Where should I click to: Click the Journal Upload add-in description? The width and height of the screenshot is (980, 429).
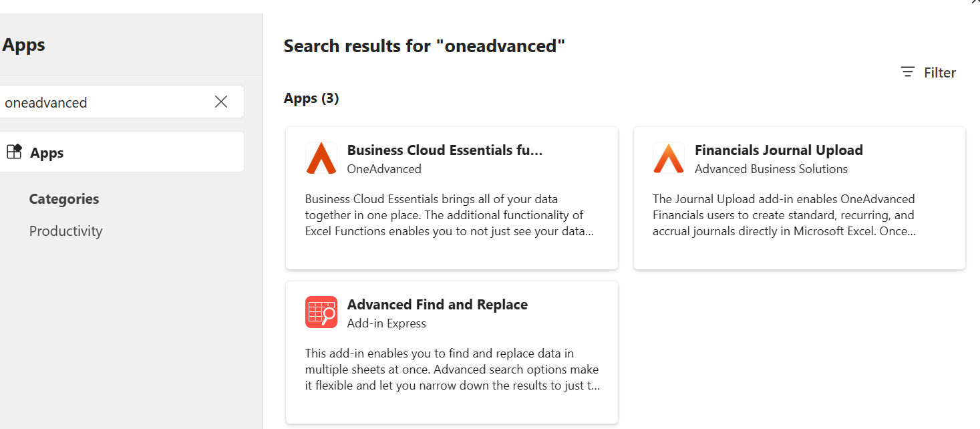point(784,215)
